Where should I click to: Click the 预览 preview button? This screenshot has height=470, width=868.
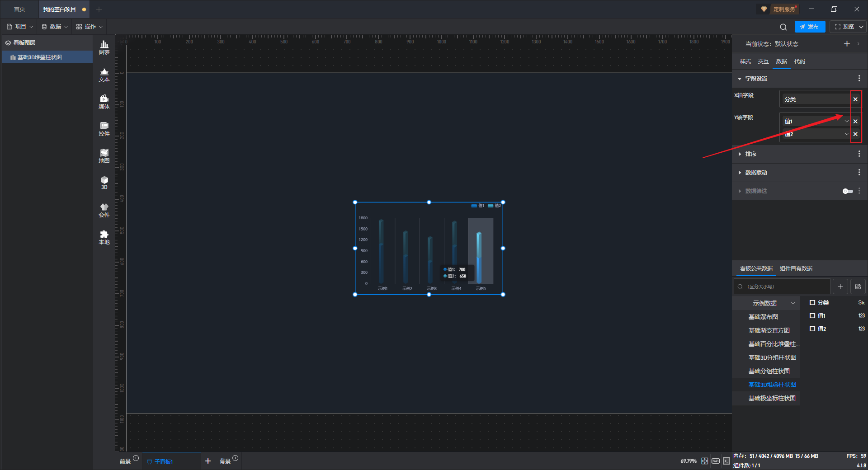[844, 27]
